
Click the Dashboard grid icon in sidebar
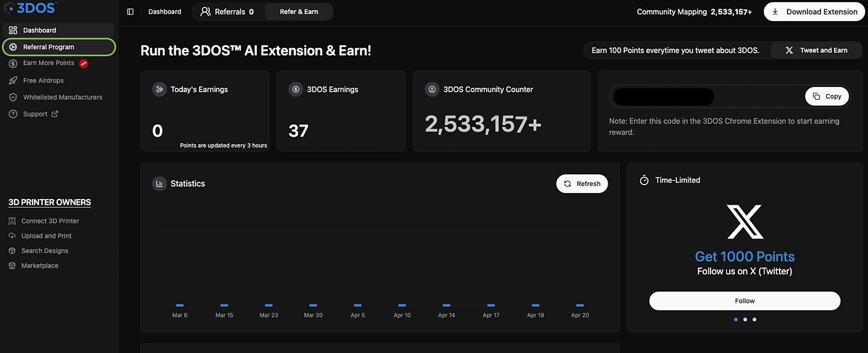pyautogui.click(x=13, y=30)
